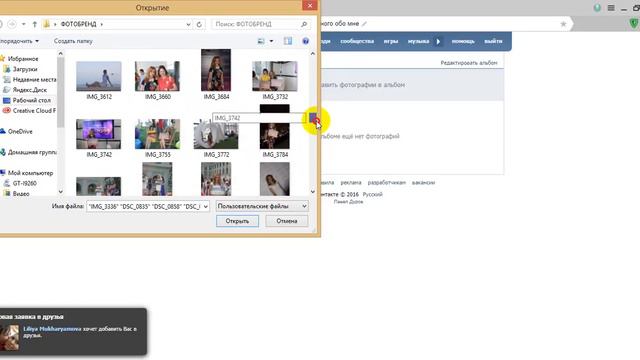The width and height of the screenshot is (640, 360).
Task: Click ФОТОБРЕНД breadcrumb in address bar
Action: [x=78, y=24]
